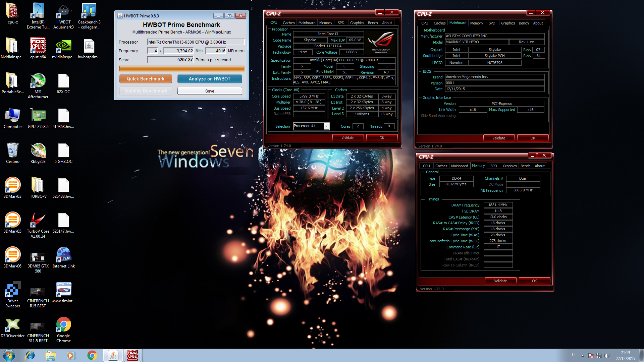Launch cpuz_x64 ROG desktop icon
Viewport: 644px width, 362px height.
click(38, 48)
